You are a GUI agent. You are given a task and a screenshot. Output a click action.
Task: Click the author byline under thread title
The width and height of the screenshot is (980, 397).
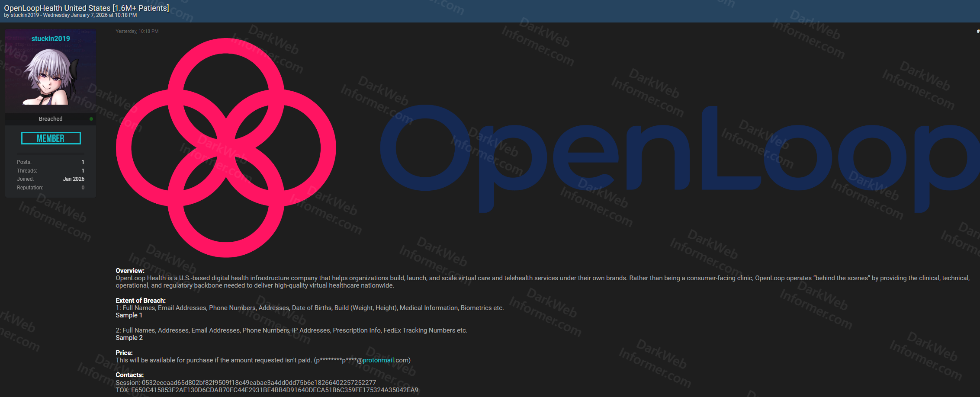[71, 15]
